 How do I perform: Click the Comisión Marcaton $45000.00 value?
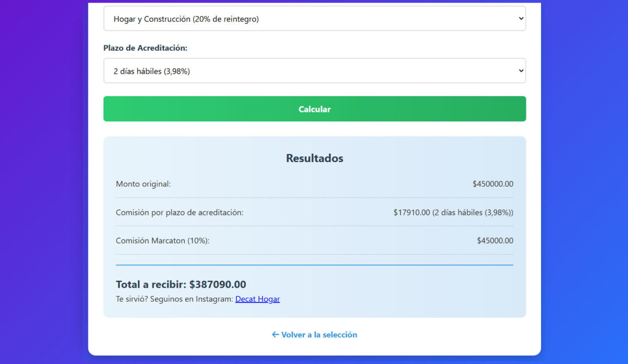coord(495,241)
